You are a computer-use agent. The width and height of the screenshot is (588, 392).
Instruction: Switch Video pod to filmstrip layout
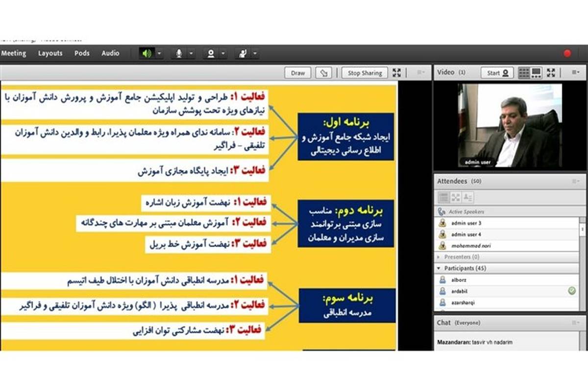tap(537, 73)
